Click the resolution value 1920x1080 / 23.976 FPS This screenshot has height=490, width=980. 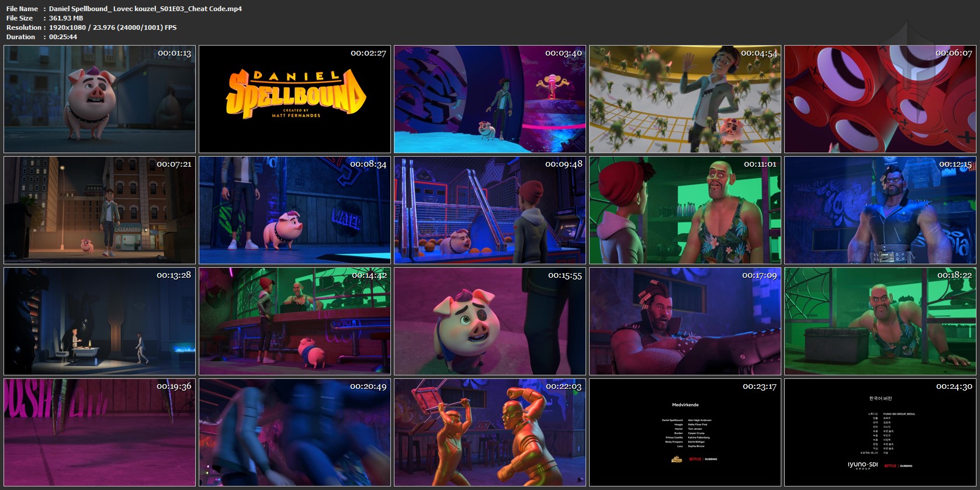[x=113, y=27]
